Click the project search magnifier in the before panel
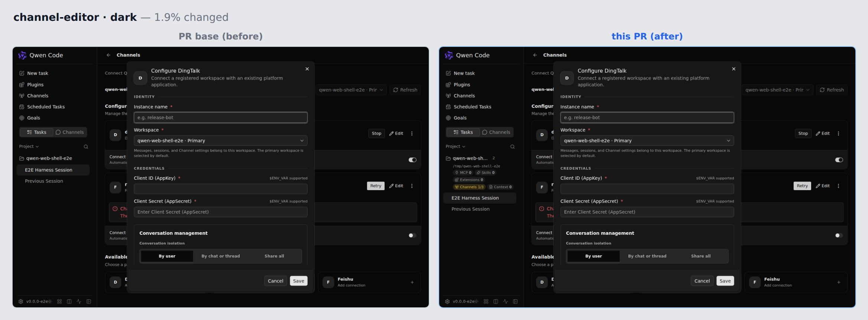This screenshot has width=868, height=320. point(86,147)
